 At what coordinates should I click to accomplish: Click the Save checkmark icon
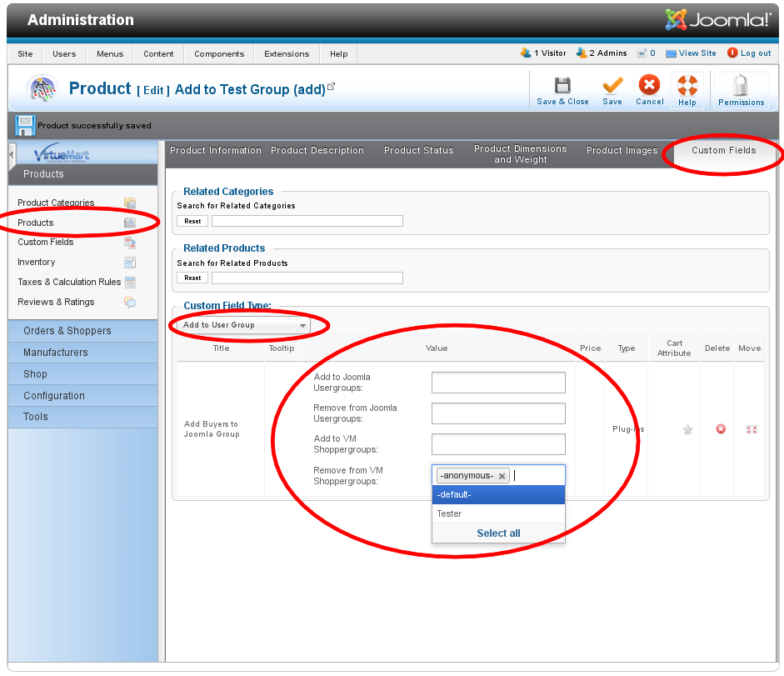click(612, 86)
